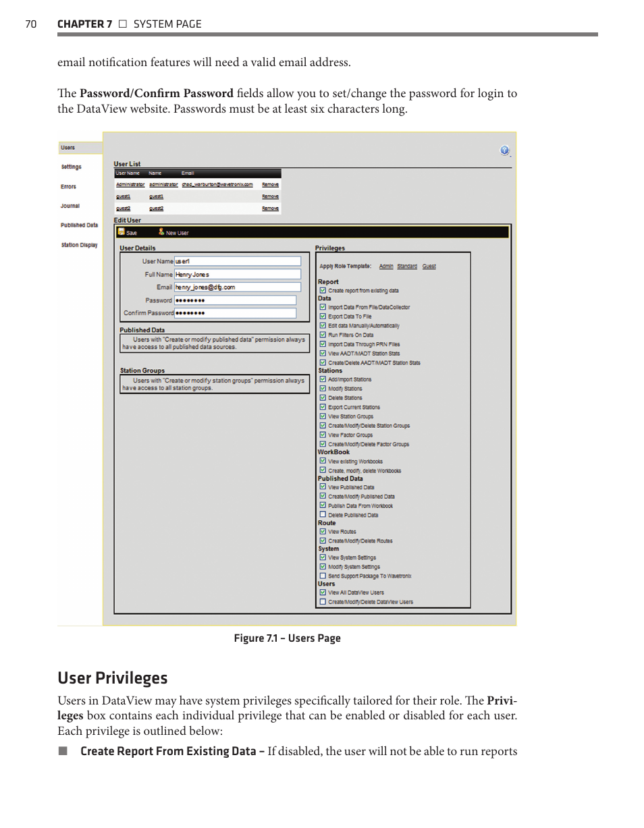Enable Send Support Package To Wavetronix

click(323, 576)
